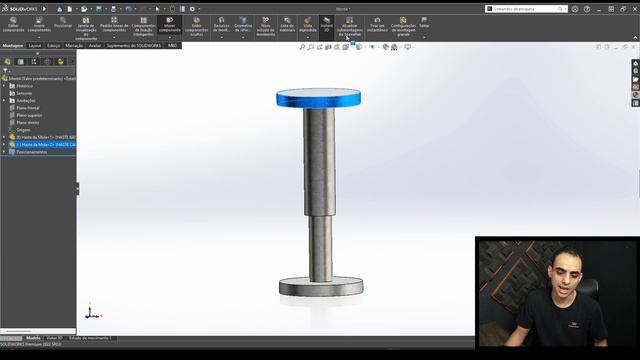The height and width of the screenshot is (360, 640).
Task: Open Janela de visualização de componentes
Action: coord(86,29)
